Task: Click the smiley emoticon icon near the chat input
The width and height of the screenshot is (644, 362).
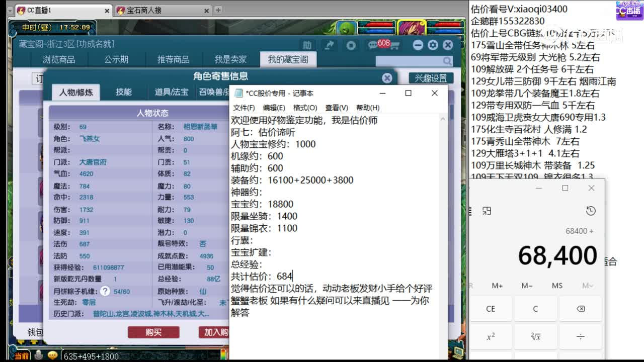Action: click(53, 355)
